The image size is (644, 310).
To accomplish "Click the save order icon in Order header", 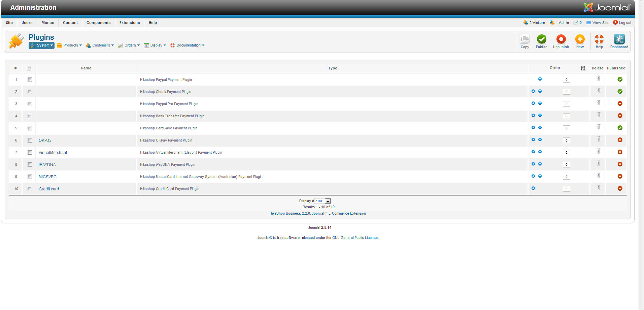I will point(583,68).
